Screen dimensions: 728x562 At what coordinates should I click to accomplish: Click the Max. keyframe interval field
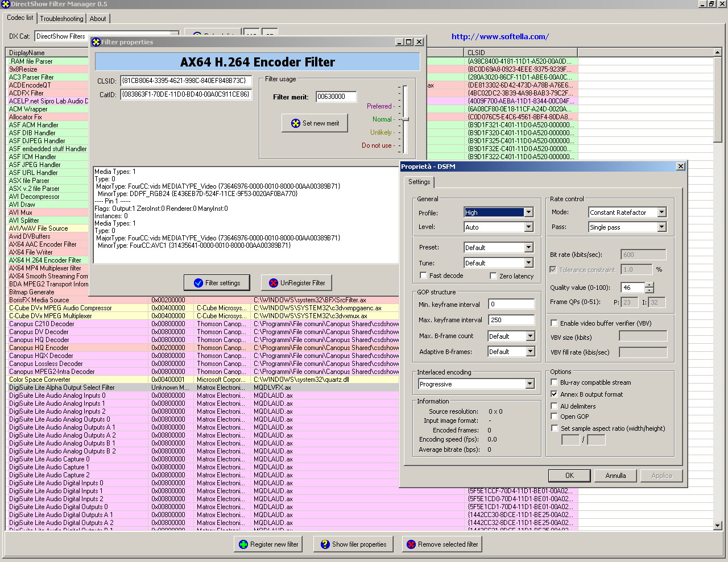coord(511,320)
